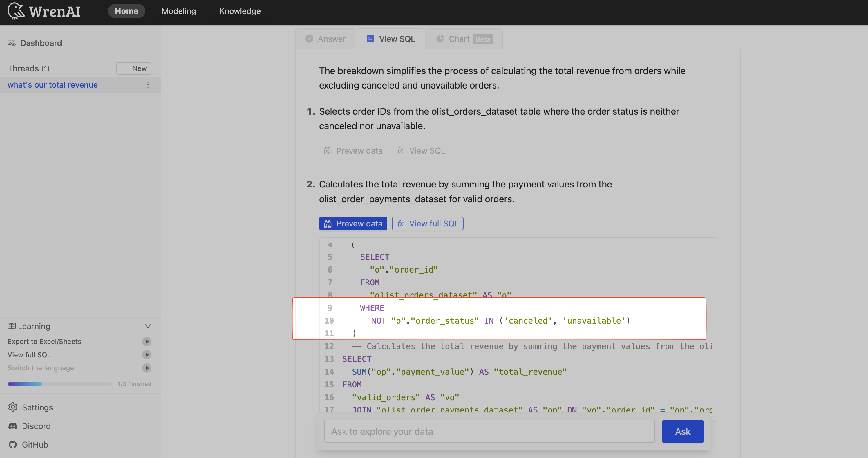Click the Chart pie icon
Screen dimensions: 868x458
440,39
